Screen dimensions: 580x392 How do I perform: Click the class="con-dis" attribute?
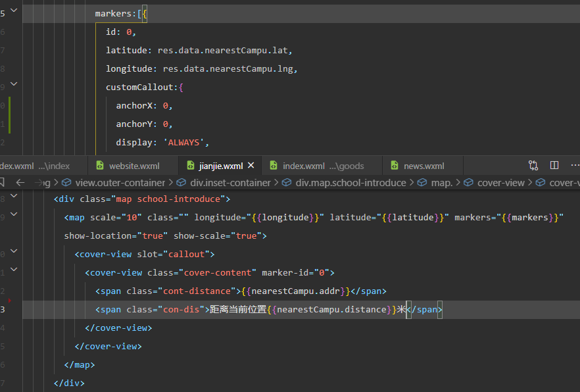165,310
